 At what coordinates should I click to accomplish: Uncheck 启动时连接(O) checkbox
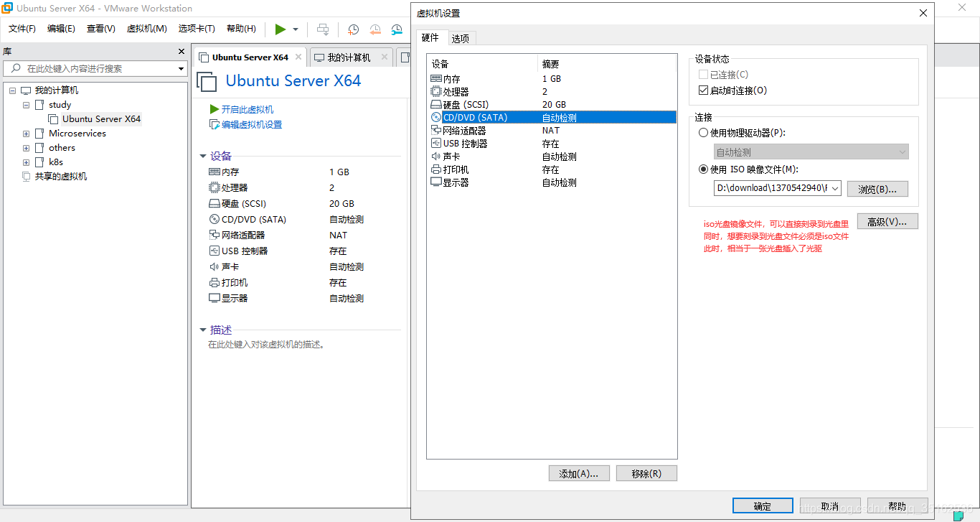[x=703, y=90]
